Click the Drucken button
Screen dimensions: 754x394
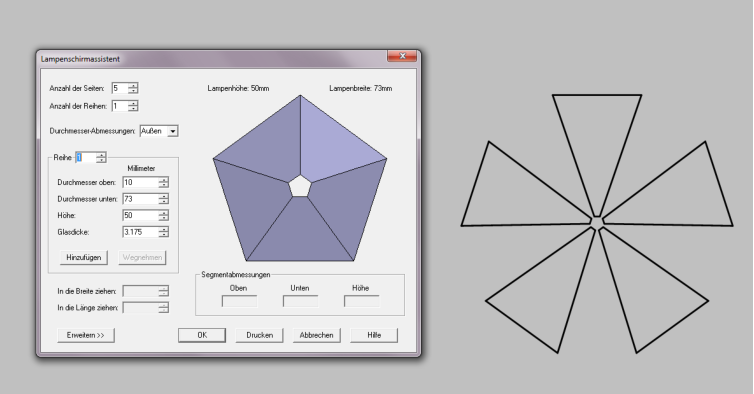(259, 335)
